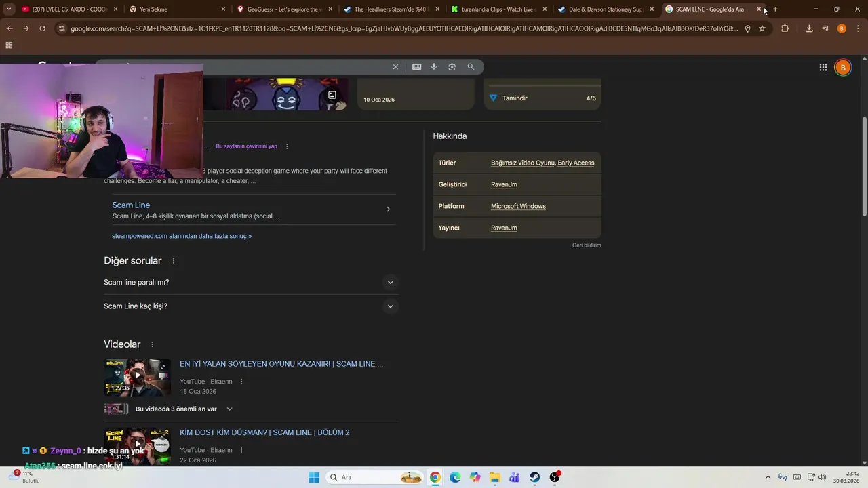Open the apps shortcut in bookmarks bar
Viewport: 868px width, 488px height.
click(9, 45)
